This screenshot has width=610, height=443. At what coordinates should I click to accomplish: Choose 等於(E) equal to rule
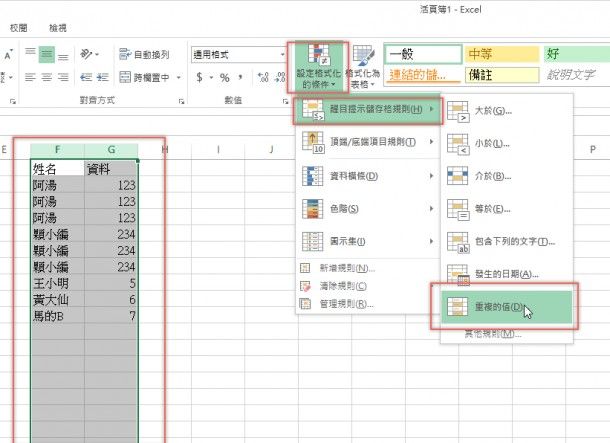pos(507,209)
